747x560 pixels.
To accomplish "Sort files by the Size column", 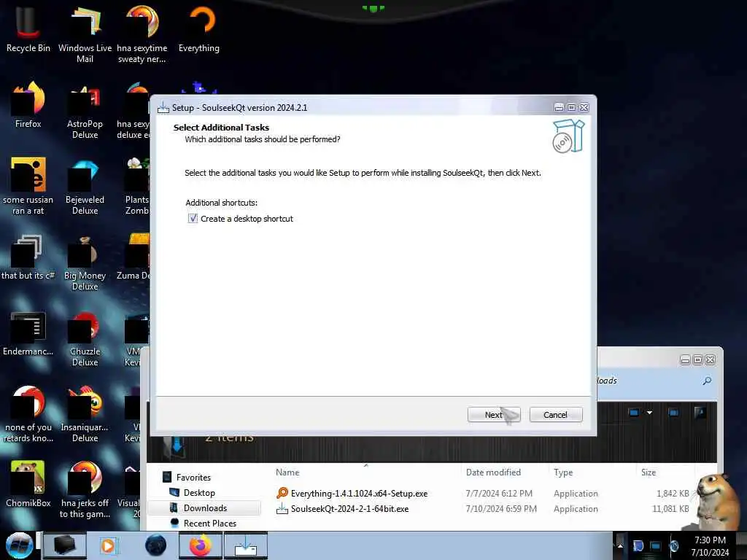I will (649, 472).
